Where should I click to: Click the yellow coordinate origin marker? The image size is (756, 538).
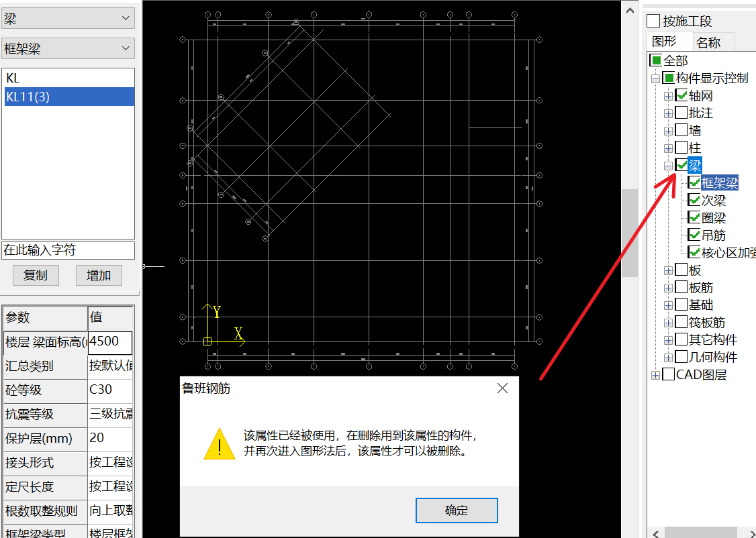click(x=207, y=341)
